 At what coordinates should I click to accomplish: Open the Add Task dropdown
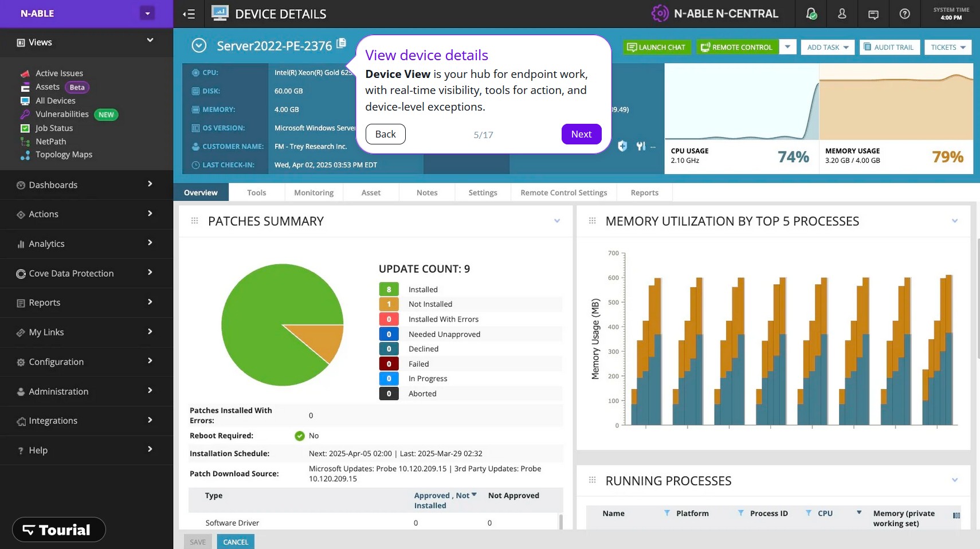point(828,47)
